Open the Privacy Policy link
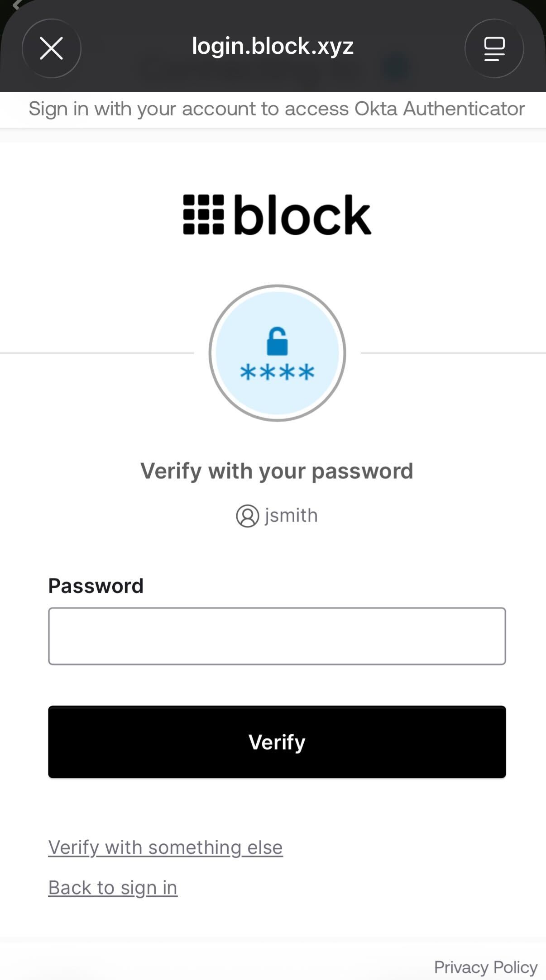546x980 pixels. click(x=485, y=967)
